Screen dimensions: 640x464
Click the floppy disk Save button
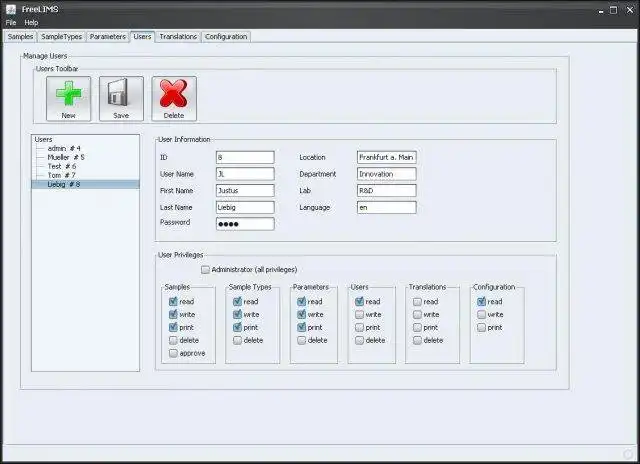point(121,99)
